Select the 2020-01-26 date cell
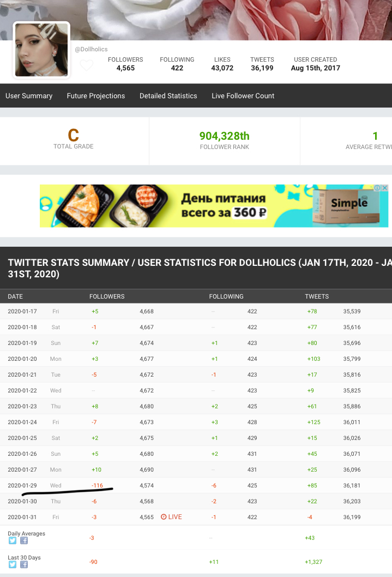The image size is (392, 577). 22,454
